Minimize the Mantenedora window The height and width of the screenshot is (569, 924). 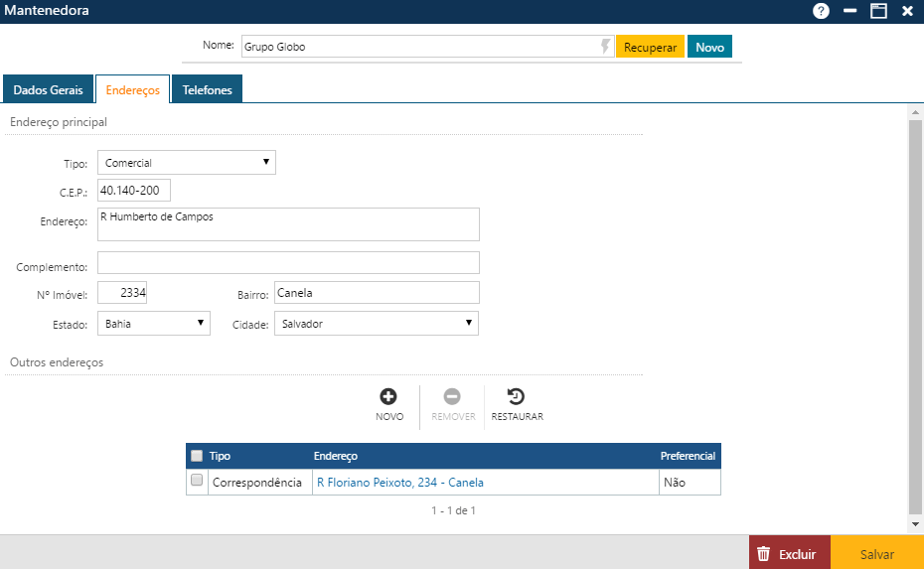pos(849,11)
